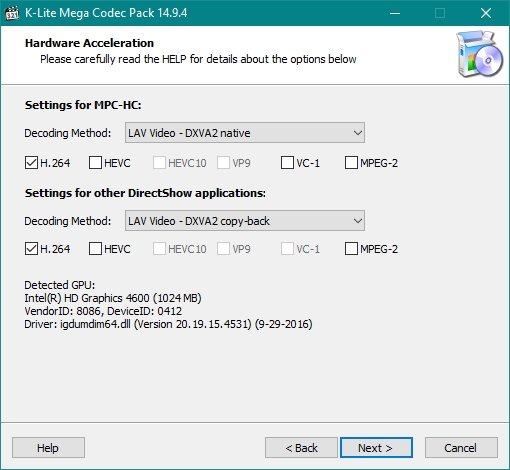510x470 pixels.
Task: Cancel the installation
Action: click(461, 448)
